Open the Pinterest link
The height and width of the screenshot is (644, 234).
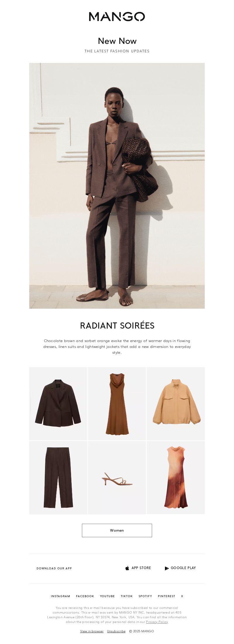166,596
